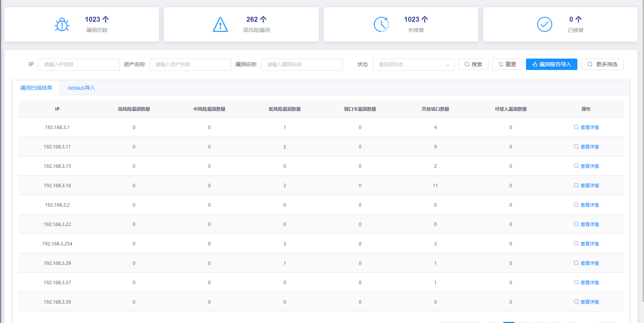Click open ports value 4 for 192.168.3.1

coord(435,127)
